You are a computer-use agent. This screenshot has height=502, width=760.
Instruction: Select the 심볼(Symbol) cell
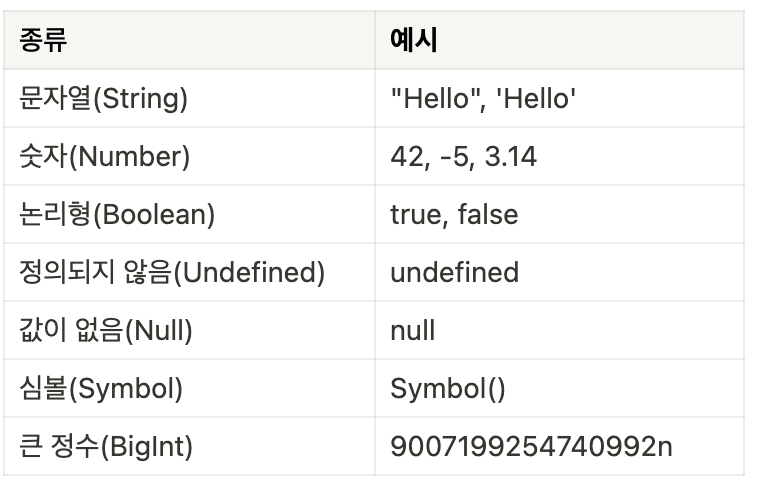click(x=101, y=388)
